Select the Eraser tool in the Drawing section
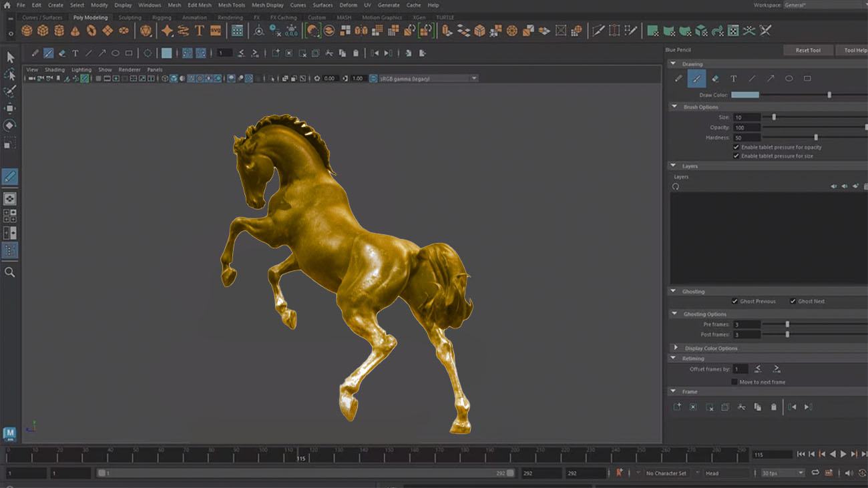The height and width of the screenshot is (488, 868). click(715, 78)
